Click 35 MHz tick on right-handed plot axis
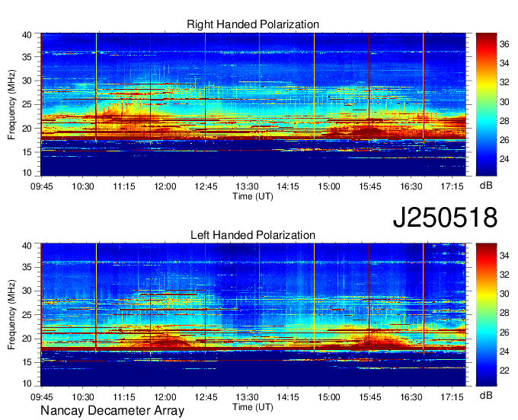Image resolution: width=518 pixels, height=420 pixels. [27, 57]
